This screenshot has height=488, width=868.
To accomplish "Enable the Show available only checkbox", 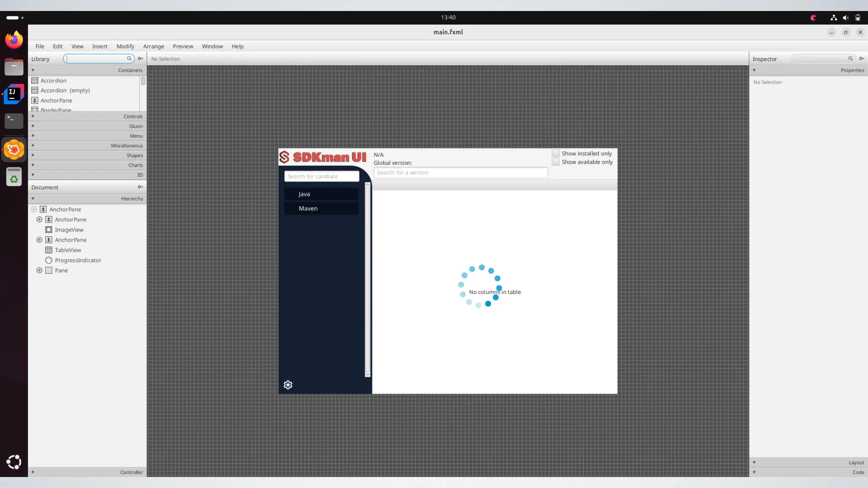I will [x=555, y=162].
